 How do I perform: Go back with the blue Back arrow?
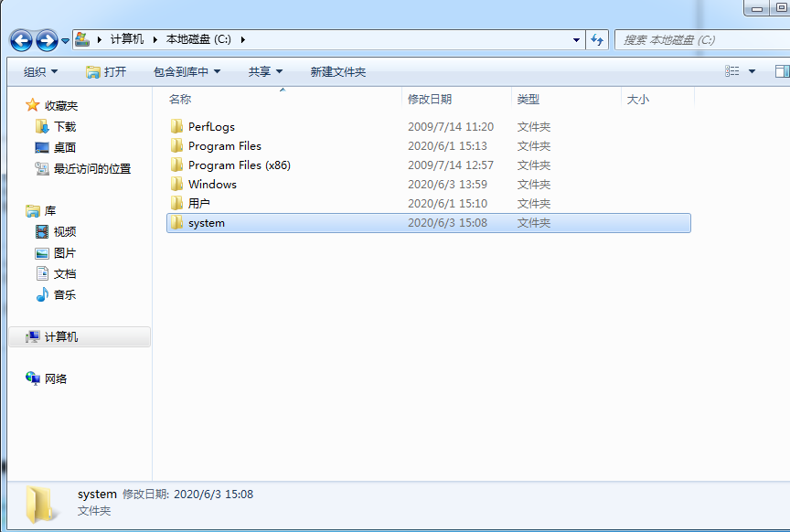(21, 40)
